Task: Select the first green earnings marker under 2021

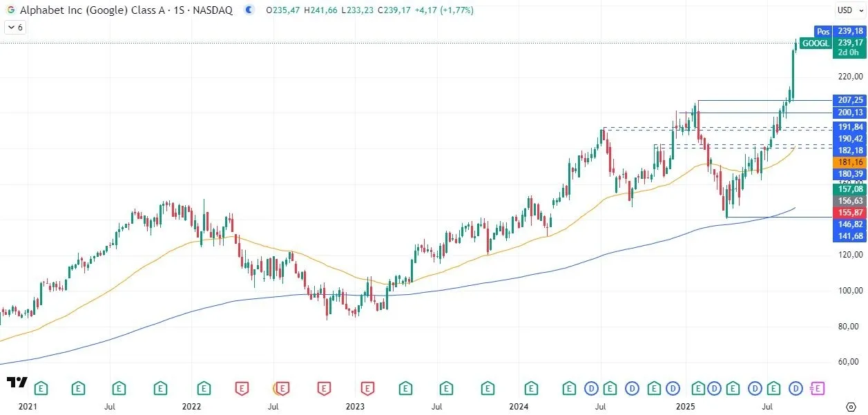Action: coord(40,389)
